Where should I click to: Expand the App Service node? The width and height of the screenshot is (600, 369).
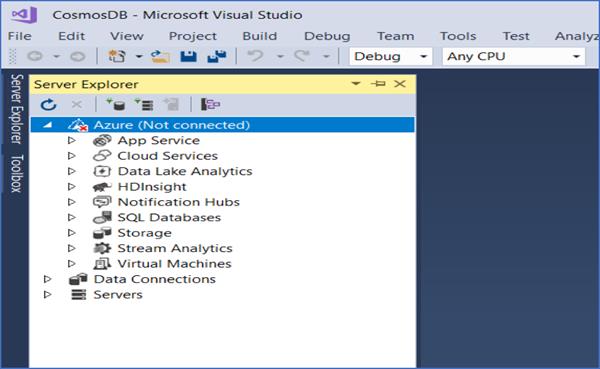click(71, 140)
